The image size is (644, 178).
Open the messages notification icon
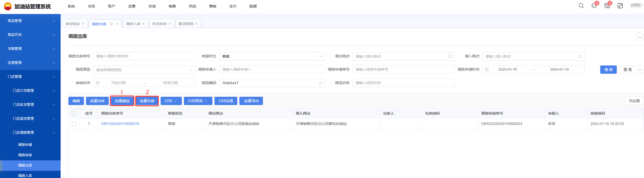(x=594, y=6)
